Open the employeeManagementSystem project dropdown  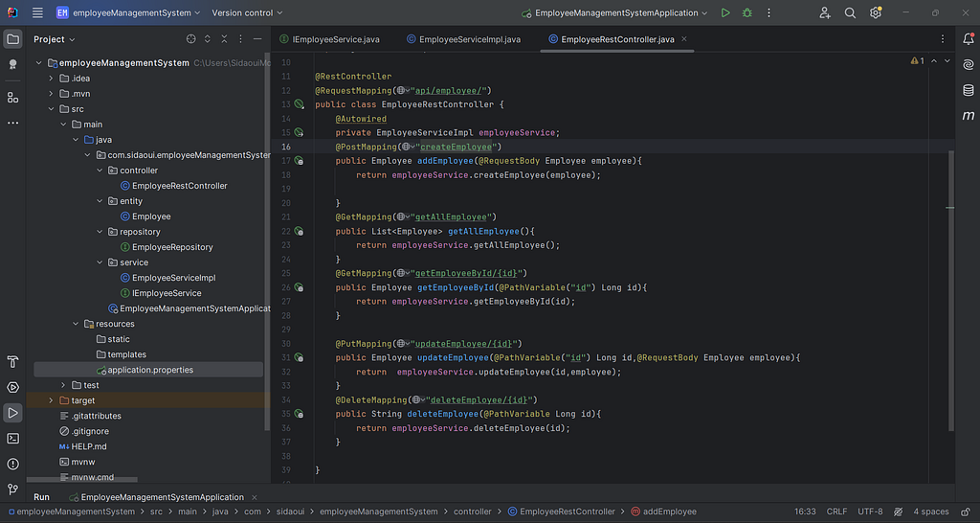(128, 12)
